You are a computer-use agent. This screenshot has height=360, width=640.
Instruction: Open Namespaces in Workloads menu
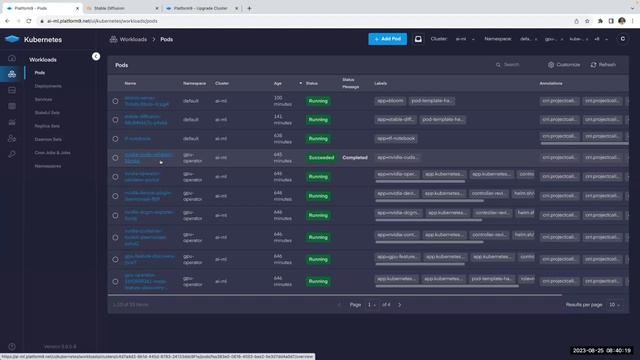[x=48, y=166]
